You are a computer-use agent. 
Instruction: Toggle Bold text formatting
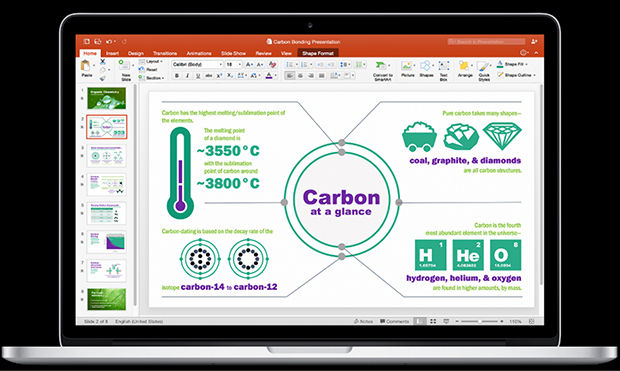176,76
